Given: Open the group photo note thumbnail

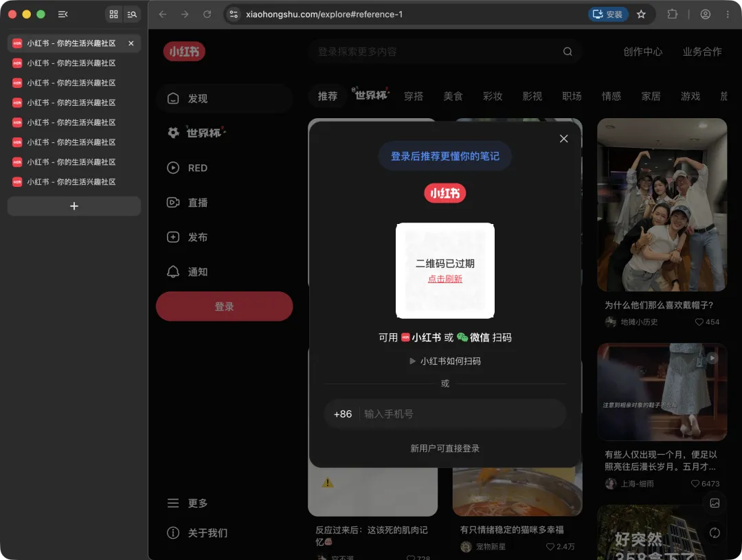Looking at the screenshot, I should click(x=662, y=205).
